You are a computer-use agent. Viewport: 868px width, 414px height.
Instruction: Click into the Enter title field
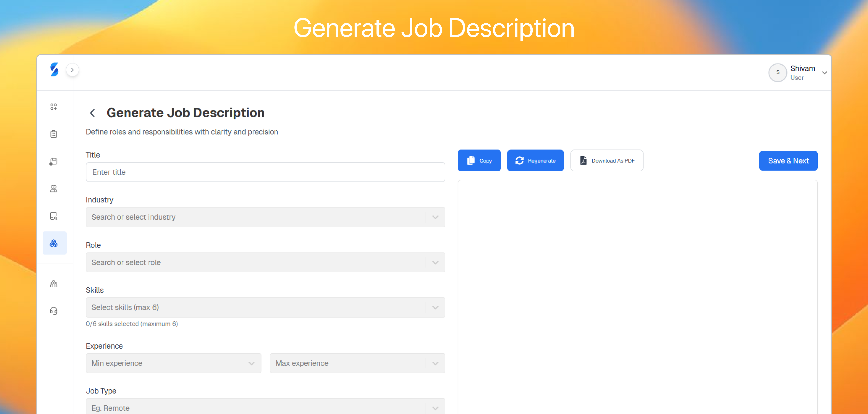(265, 172)
